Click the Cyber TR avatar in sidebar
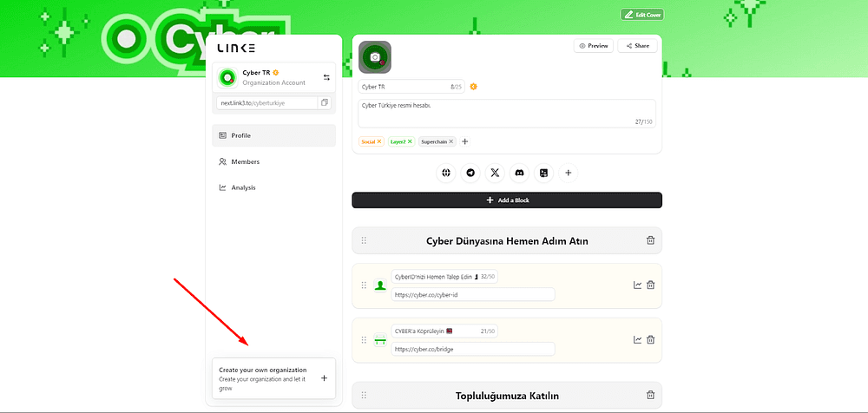 pos(227,77)
